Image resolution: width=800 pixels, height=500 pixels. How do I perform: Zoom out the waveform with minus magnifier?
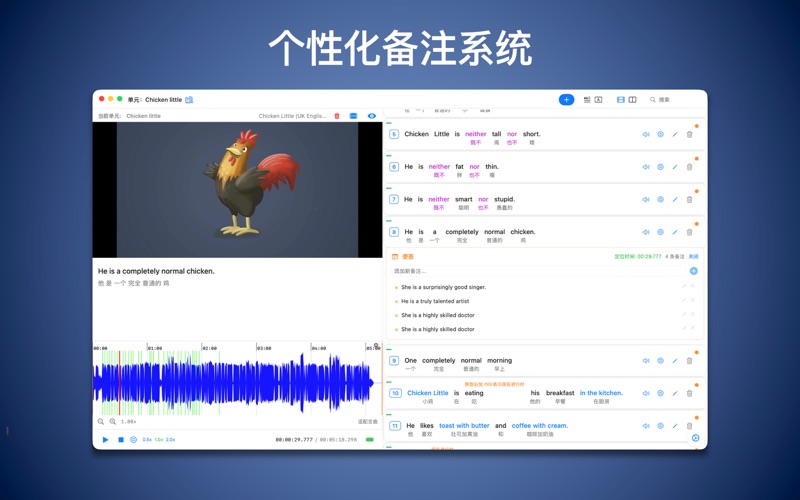tap(101, 421)
